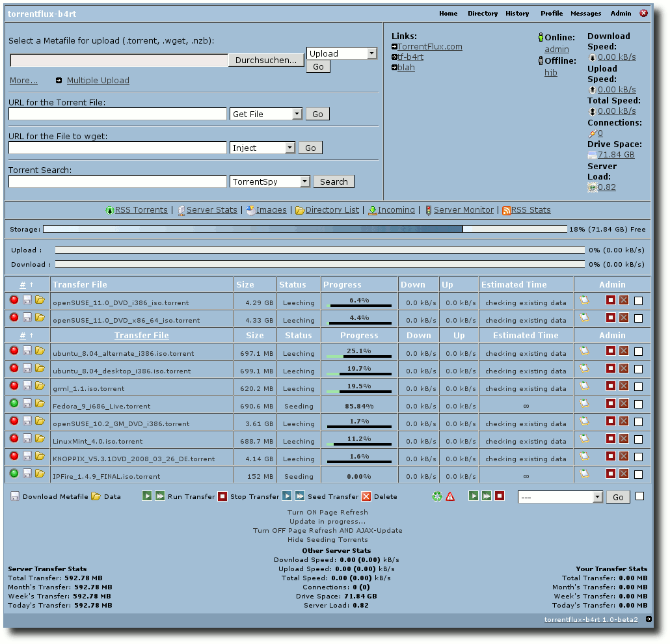Sort by the # column header in top table
This screenshot has width=670, height=644.
point(23,285)
